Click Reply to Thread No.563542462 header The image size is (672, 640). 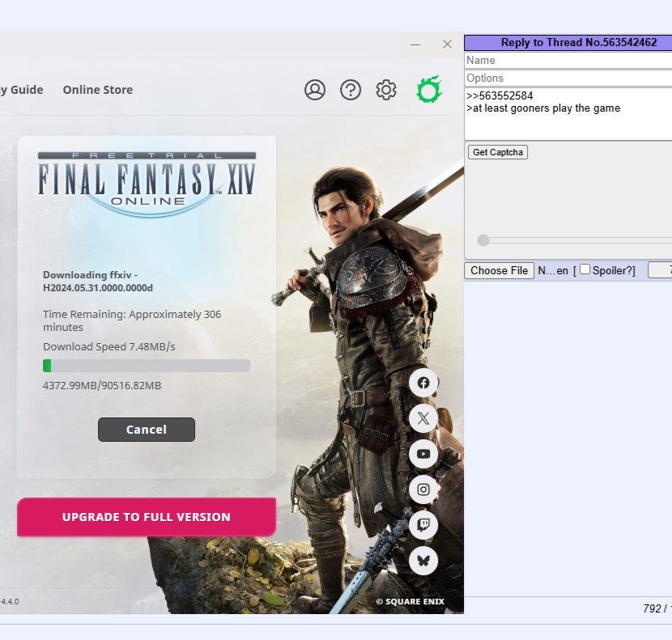tap(568, 42)
